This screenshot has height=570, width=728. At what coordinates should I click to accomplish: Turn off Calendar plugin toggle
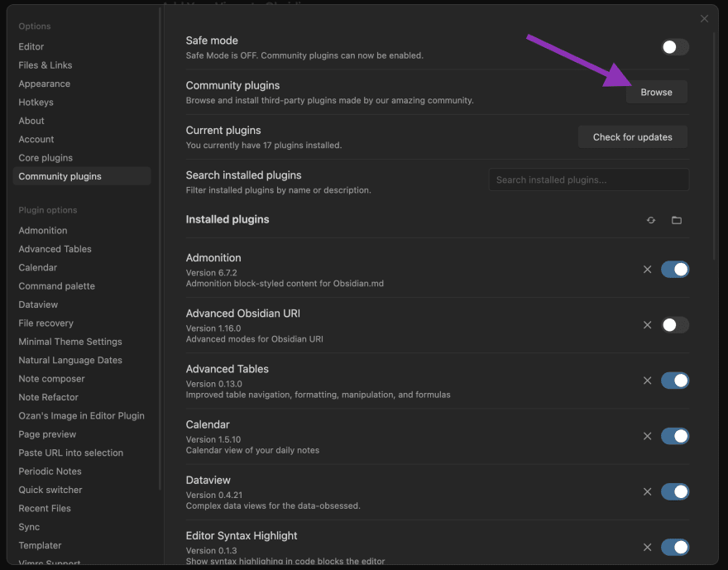click(x=675, y=436)
